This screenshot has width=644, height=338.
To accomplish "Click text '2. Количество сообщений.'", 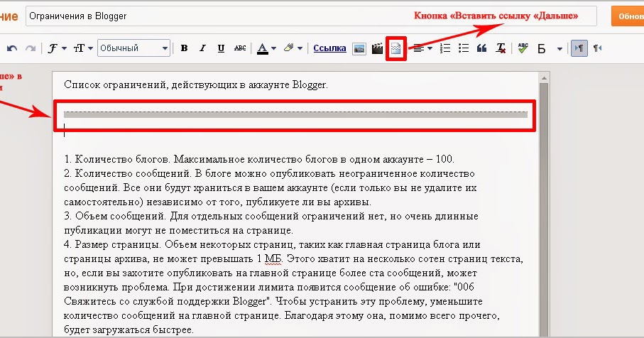I will pos(128,173).
